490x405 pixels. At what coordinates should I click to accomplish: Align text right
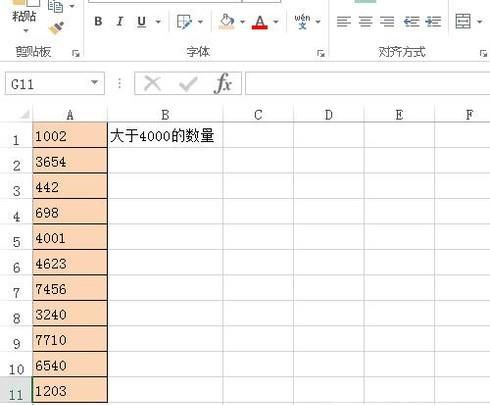click(387, 22)
